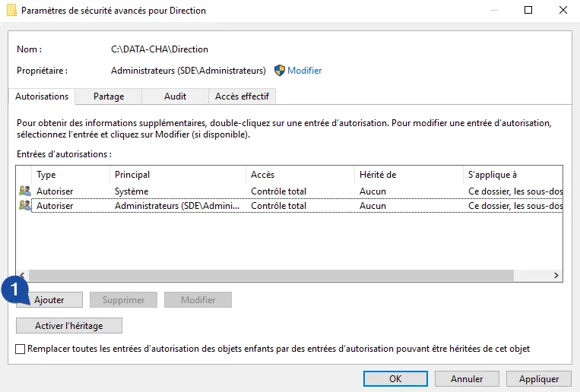
Task: Select the Autorisations tab
Action: pyautogui.click(x=42, y=96)
